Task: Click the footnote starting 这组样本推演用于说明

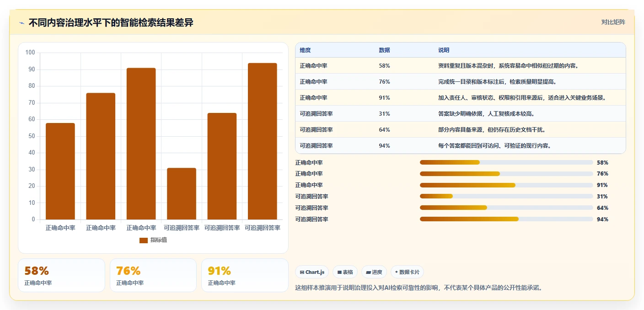Action: tap(419, 288)
